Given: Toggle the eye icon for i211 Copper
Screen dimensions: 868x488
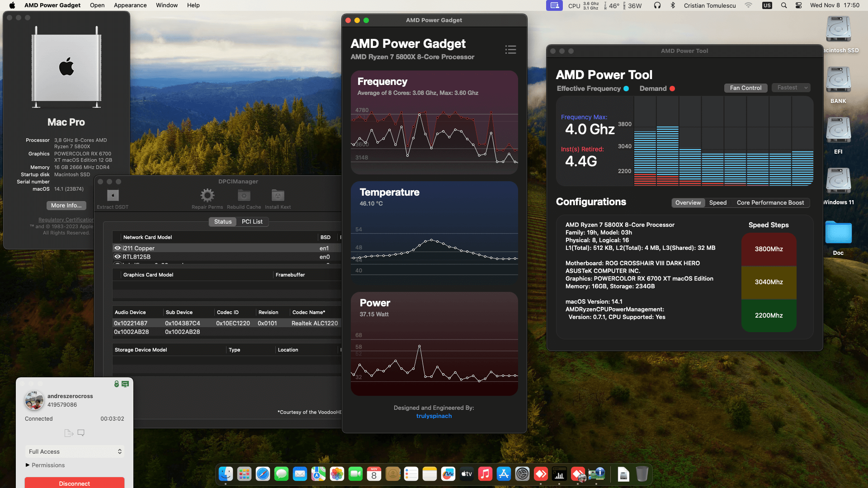Looking at the screenshot, I should tap(118, 248).
